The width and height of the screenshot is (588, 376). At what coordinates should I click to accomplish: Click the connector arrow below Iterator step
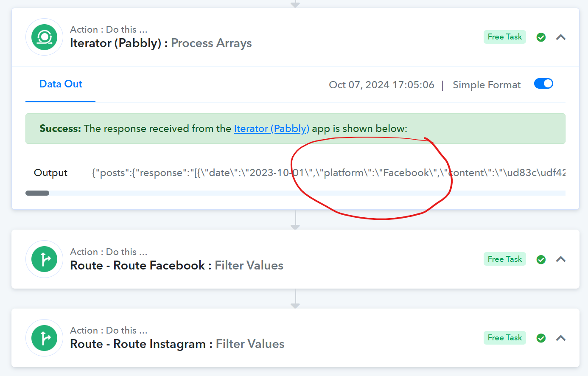pos(295,219)
